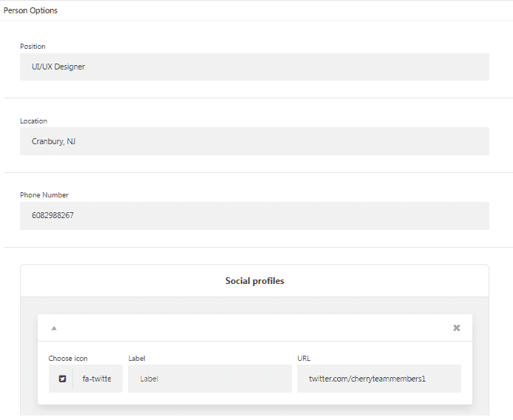513x420 pixels.
Task: Click the empty Label input field
Action: [x=210, y=379]
